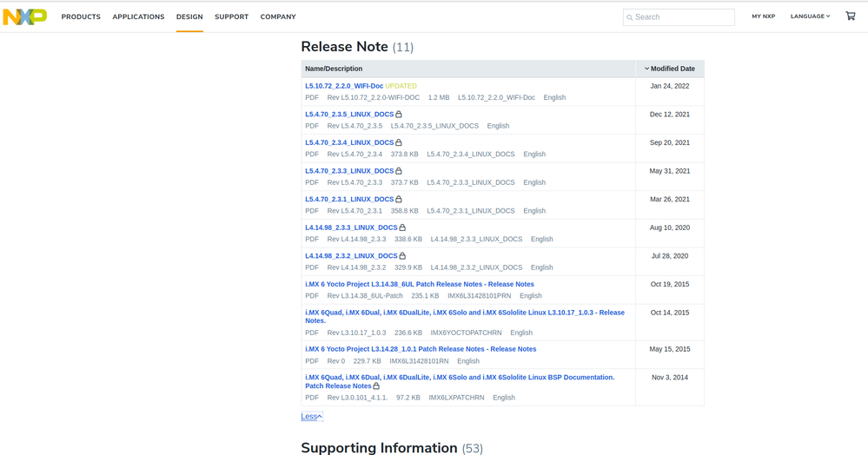Click the NXP logo
This screenshot has width=868, height=455.
coord(25,16)
